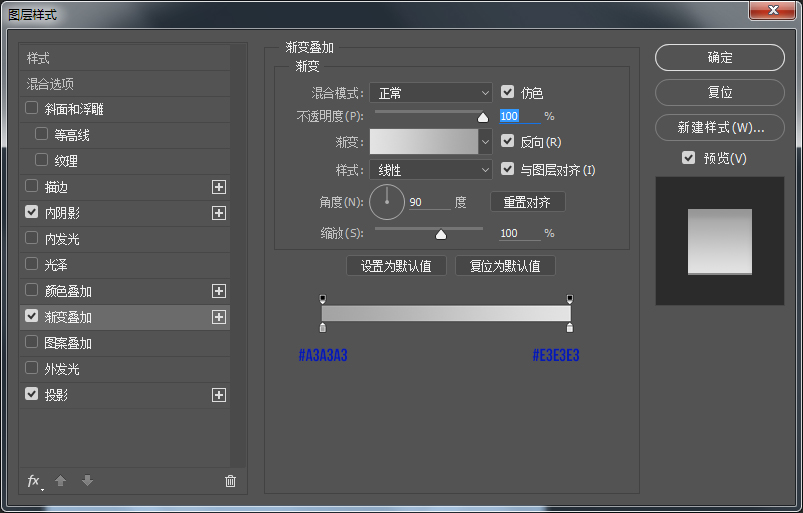Click the opacity value field showing 100
The width and height of the screenshot is (803, 513).
519,116
